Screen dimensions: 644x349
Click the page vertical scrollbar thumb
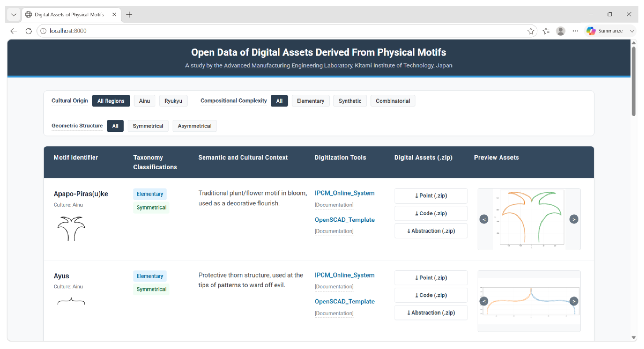pos(633,81)
